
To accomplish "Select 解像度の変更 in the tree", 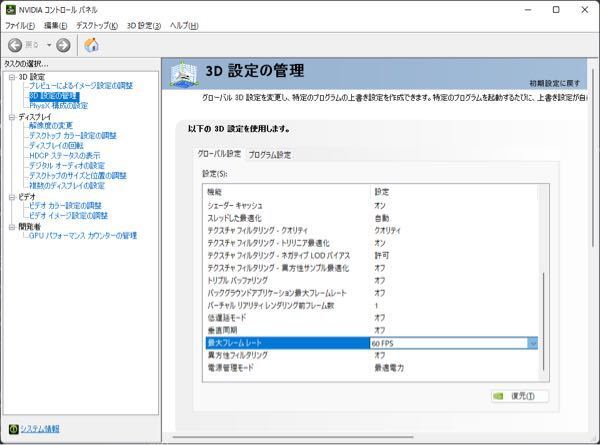I will click(51, 126).
